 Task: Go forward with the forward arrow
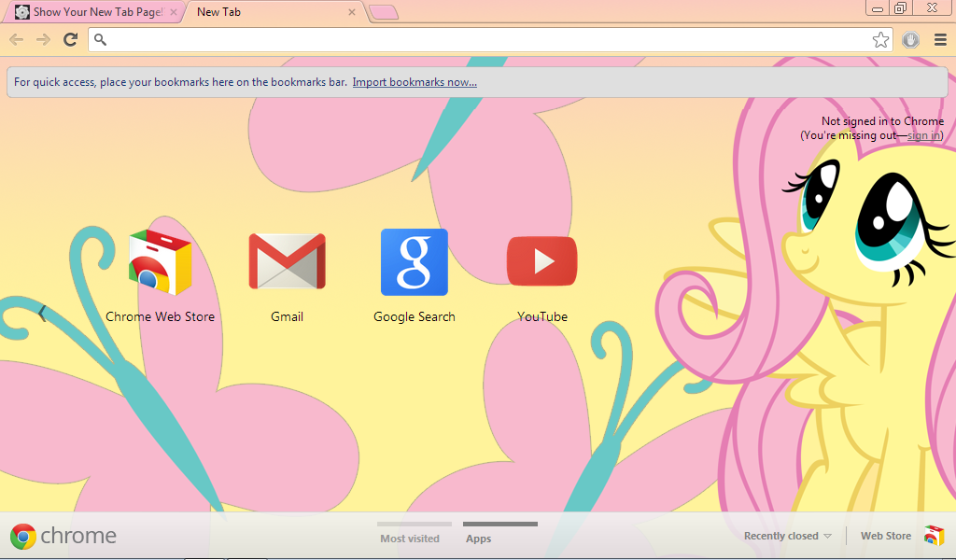[x=43, y=40]
